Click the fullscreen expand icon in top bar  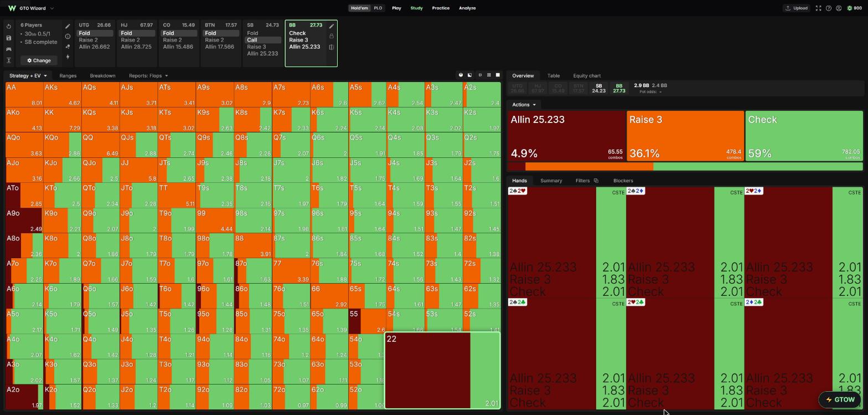click(818, 8)
